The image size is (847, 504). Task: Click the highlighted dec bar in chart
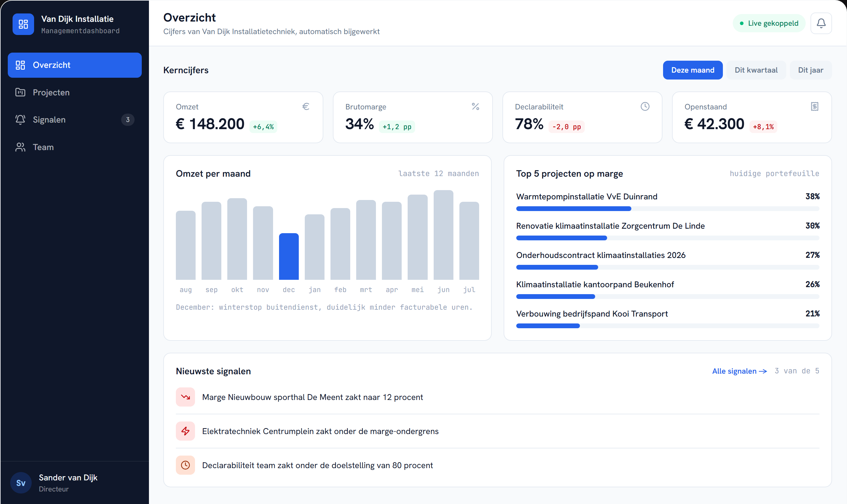pos(289,256)
